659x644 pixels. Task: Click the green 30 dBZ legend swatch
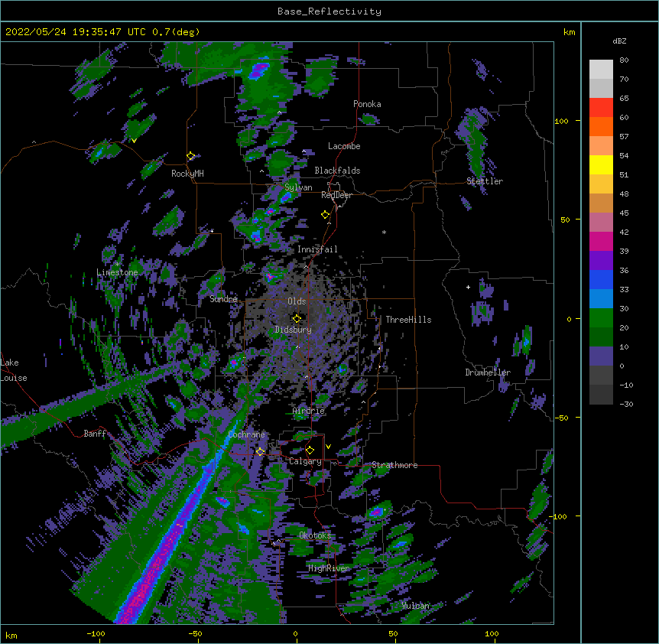click(x=601, y=318)
